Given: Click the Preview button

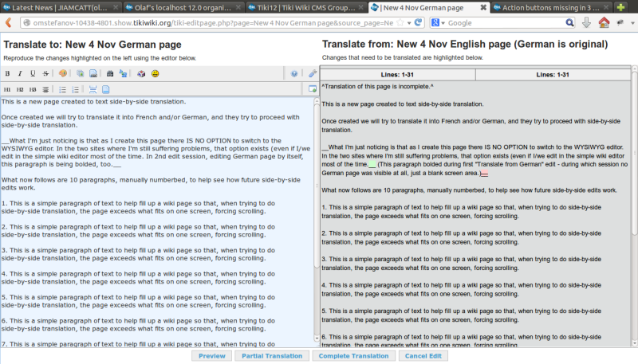Looking at the screenshot, I should (211, 356).
